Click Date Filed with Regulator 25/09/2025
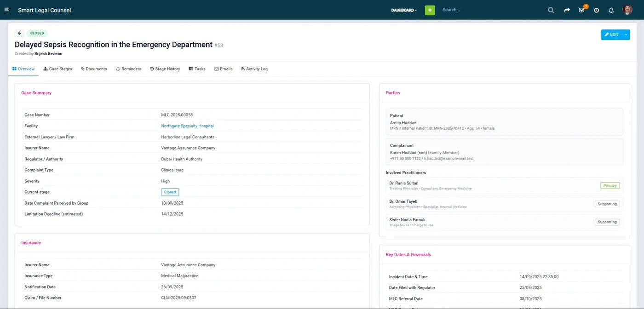This screenshot has height=309, width=644. point(530,288)
